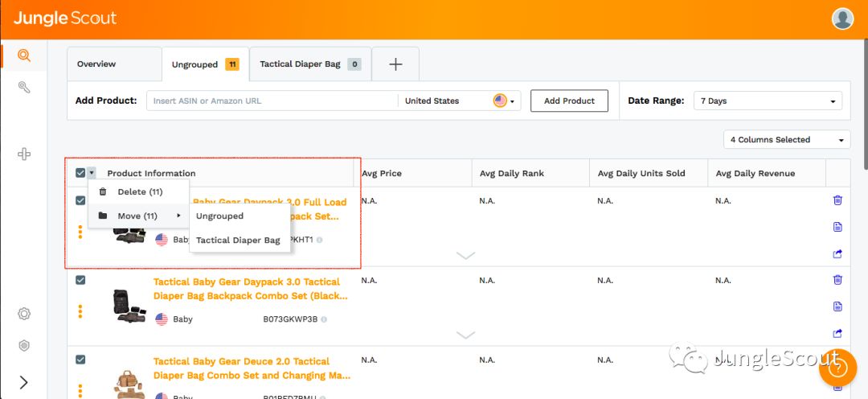The width and height of the screenshot is (868, 399).
Task: Move products to Tactical Diaper Bag in submenu
Action: pyautogui.click(x=240, y=241)
